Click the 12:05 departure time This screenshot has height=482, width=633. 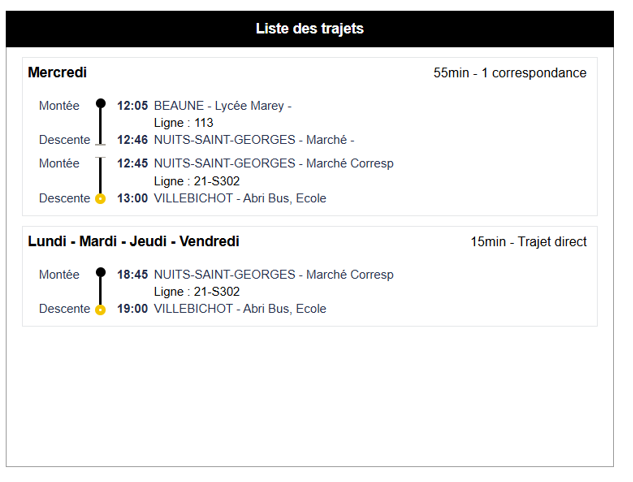coord(132,106)
